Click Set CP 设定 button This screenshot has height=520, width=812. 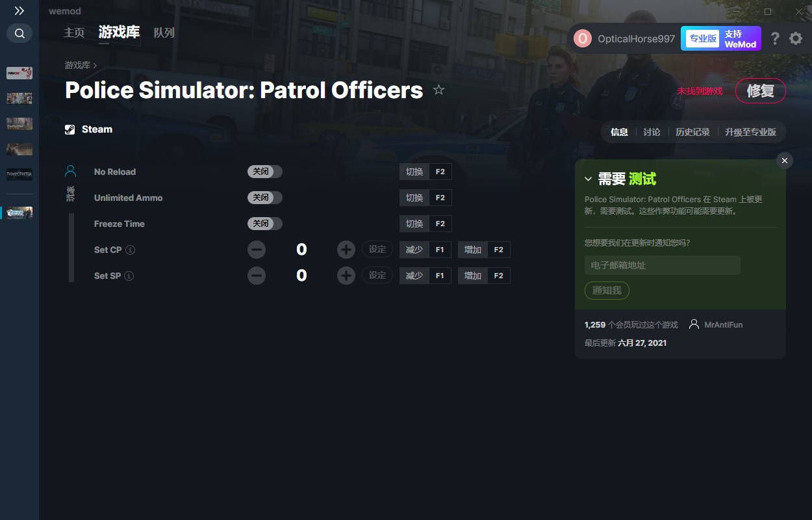click(x=377, y=250)
